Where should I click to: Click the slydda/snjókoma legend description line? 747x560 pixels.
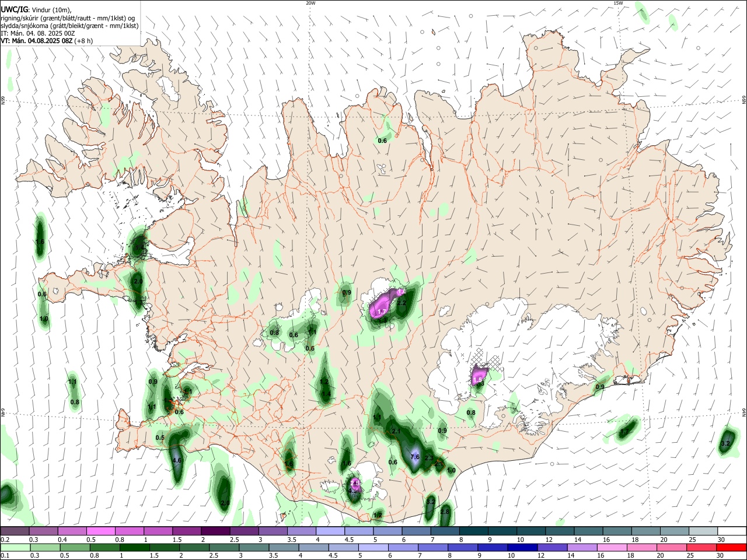click(69, 26)
